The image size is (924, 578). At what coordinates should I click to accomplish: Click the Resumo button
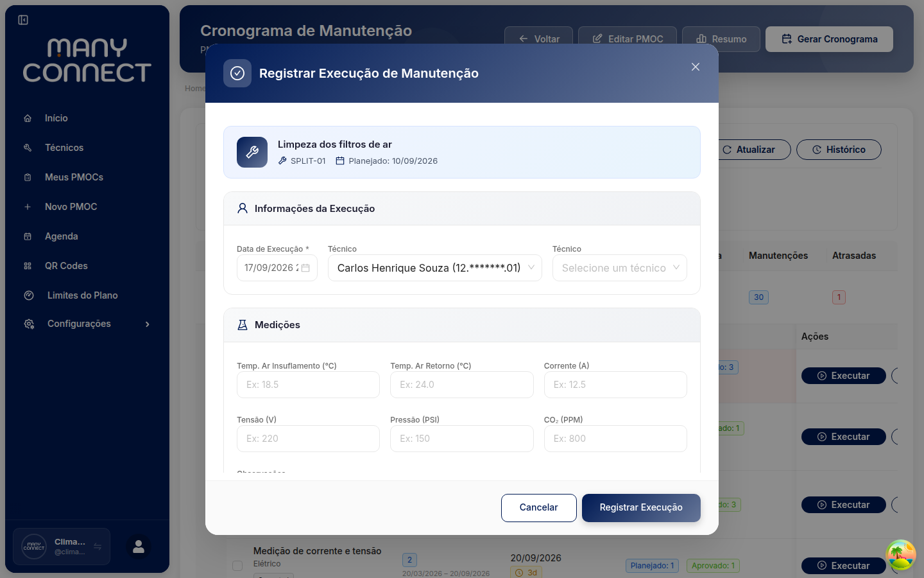pos(721,39)
